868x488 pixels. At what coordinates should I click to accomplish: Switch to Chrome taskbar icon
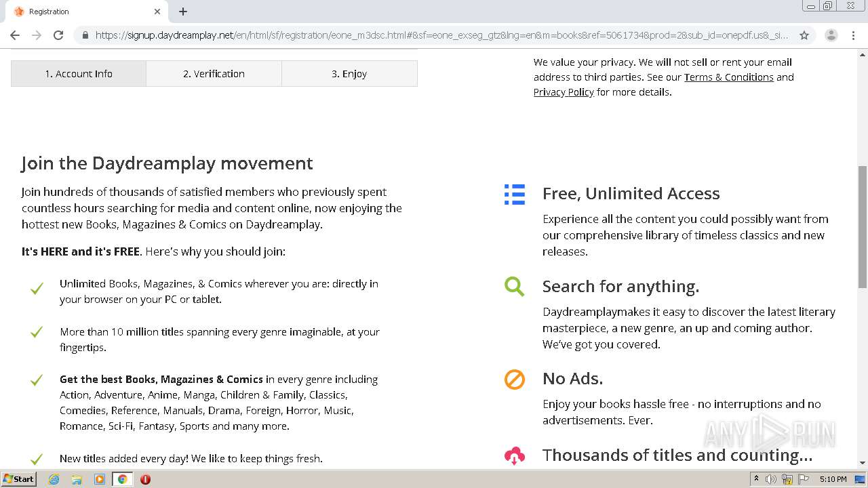point(122,479)
